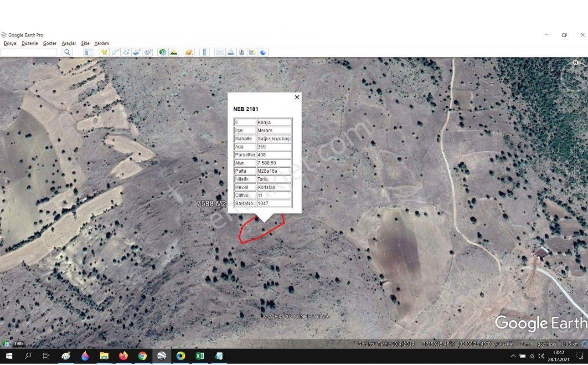Screen dimensions: 588x365
Task: Click the Görüntü Tarihi 10/4/2019 status text
Action: [x=386, y=344]
